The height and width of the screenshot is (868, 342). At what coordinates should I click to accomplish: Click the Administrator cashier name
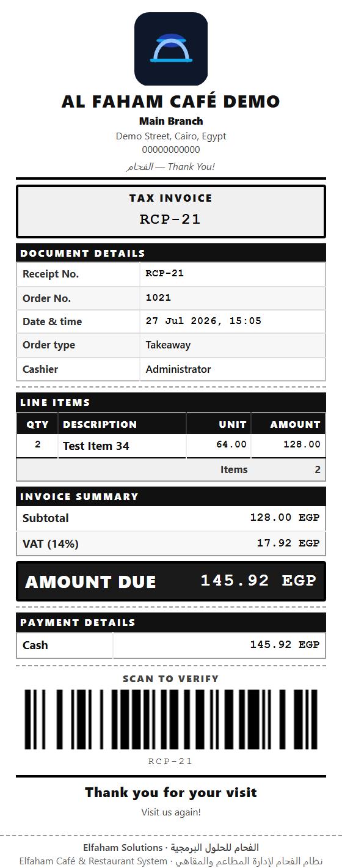(x=178, y=369)
